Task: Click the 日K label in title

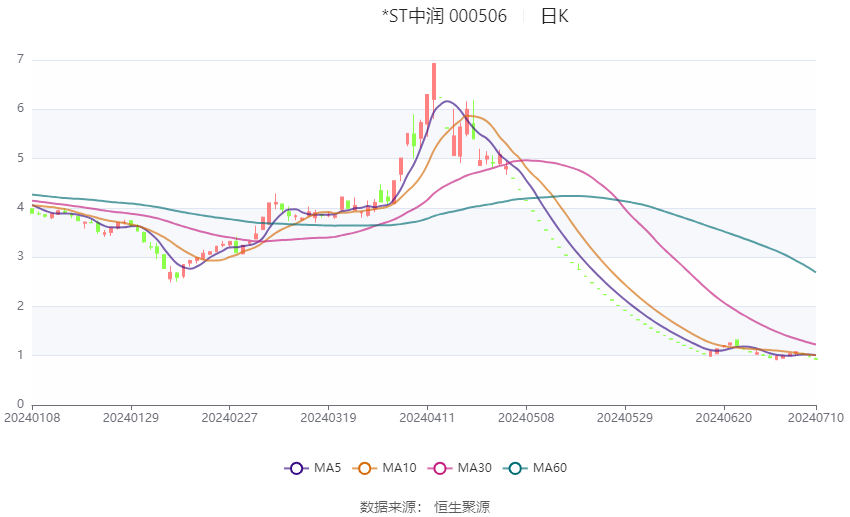Action: [555, 16]
